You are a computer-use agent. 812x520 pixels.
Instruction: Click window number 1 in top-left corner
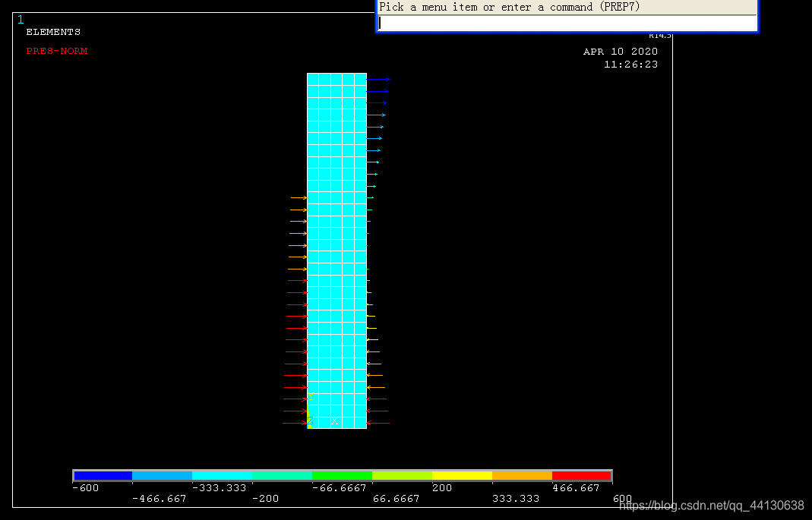pyautogui.click(x=21, y=20)
